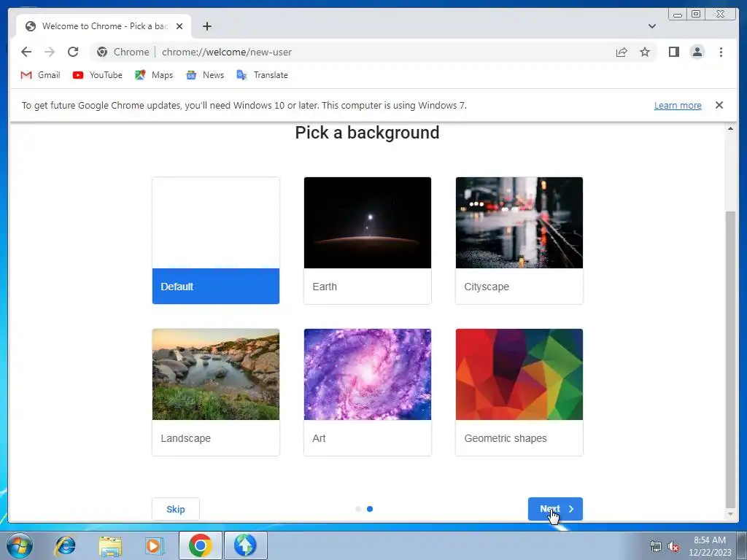Open Windows Media Player from taskbar
Screen dimensions: 747x560
(154, 545)
